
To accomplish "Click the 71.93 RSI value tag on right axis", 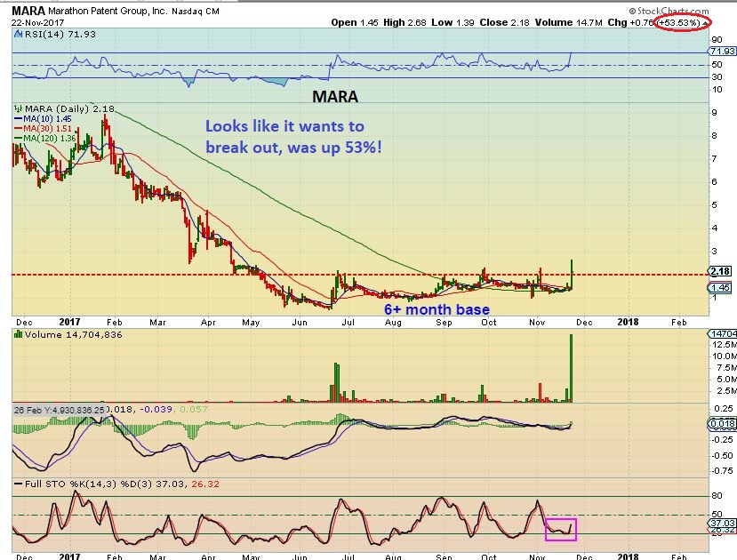I will click(x=723, y=52).
